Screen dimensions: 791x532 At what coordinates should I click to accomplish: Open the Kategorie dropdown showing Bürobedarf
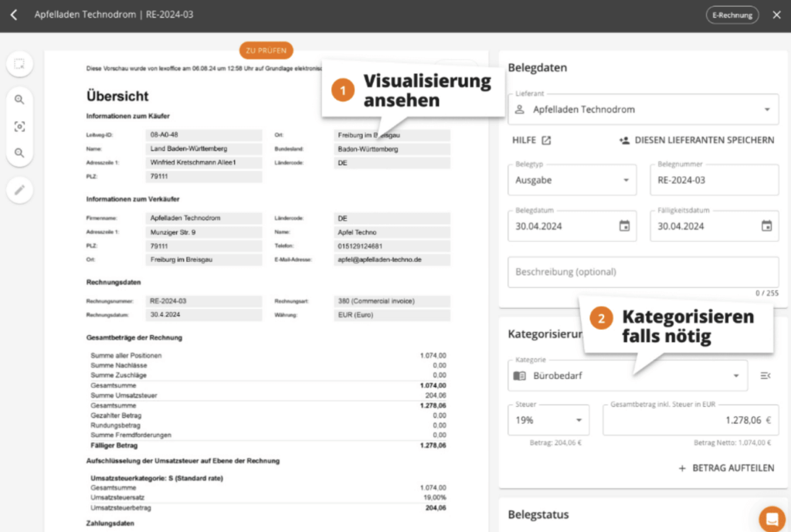735,376
